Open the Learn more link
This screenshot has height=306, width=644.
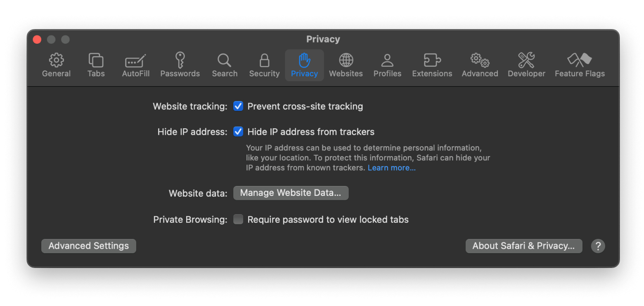391,168
